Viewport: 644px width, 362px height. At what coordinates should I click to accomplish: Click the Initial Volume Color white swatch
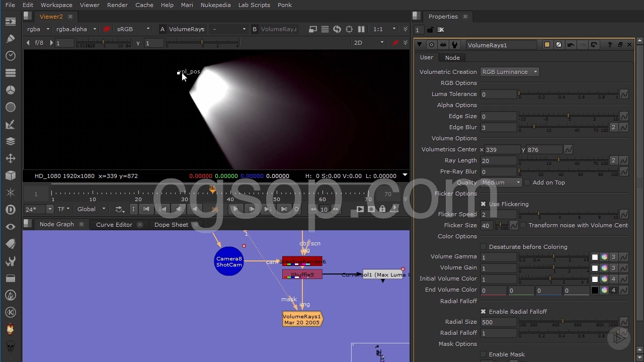point(595,279)
